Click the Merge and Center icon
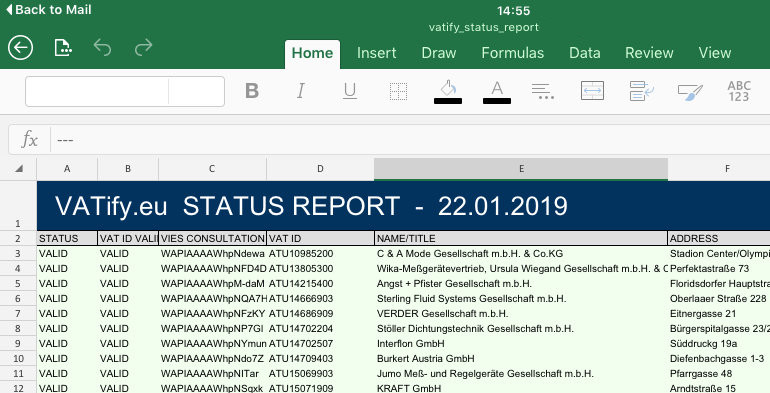The image size is (770, 393). click(x=592, y=91)
